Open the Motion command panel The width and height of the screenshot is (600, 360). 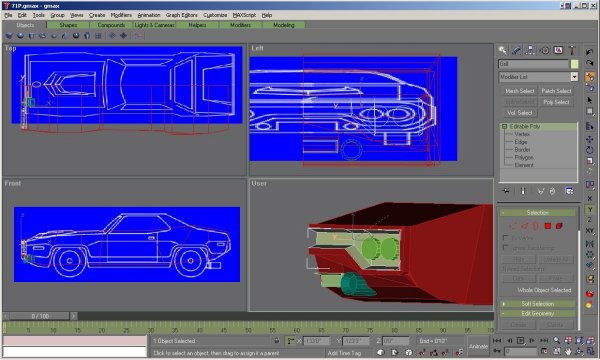click(544, 50)
